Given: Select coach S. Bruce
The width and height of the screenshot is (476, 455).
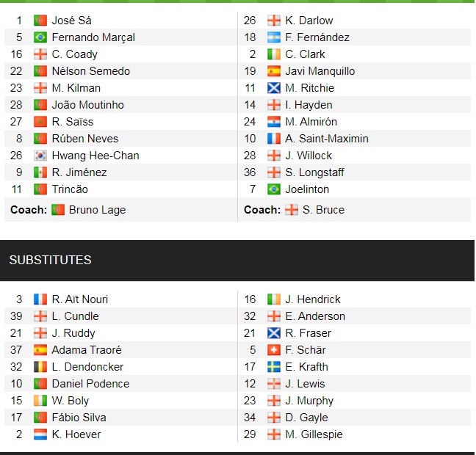Looking at the screenshot, I should [x=323, y=210].
